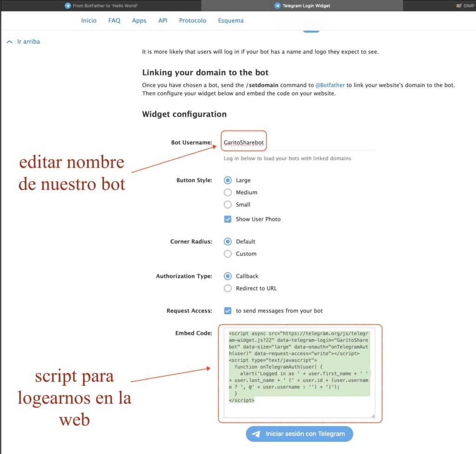Click the 'Button Style:' label
The height and width of the screenshot is (454, 476).
[x=194, y=180]
